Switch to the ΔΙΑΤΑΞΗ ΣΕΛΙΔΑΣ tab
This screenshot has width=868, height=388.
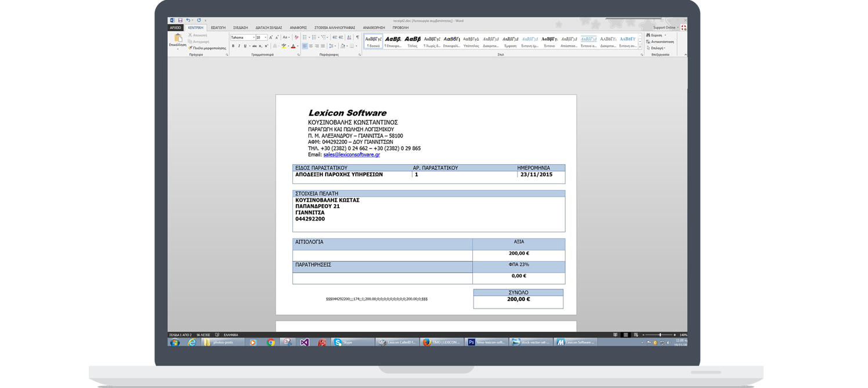[x=269, y=27]
